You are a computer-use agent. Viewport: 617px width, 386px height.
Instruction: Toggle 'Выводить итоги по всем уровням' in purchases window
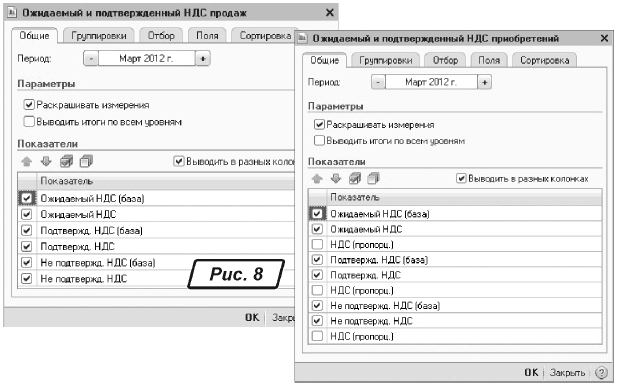click(x=319, y=140)
